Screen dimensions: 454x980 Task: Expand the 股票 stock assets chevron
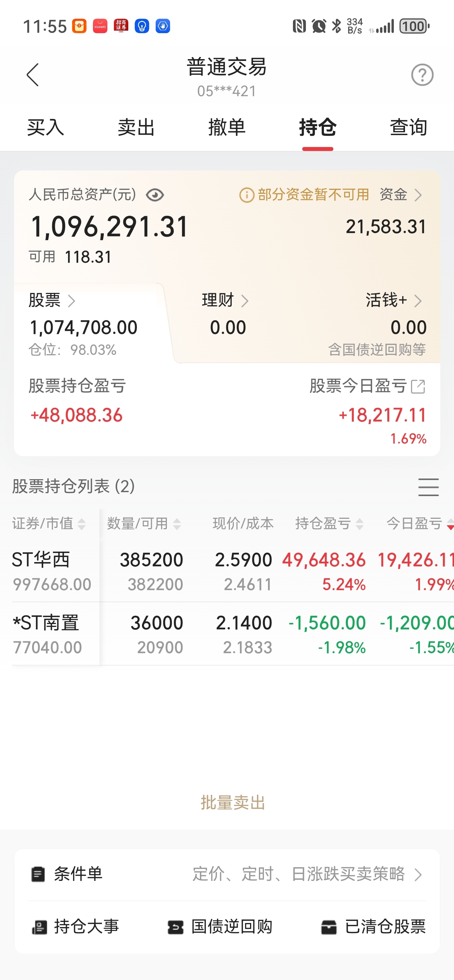pos(71,301)
